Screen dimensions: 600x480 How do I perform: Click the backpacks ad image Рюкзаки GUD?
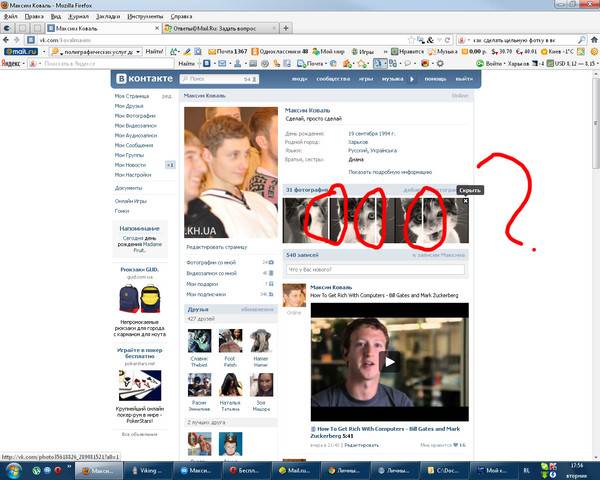[140, 299]
